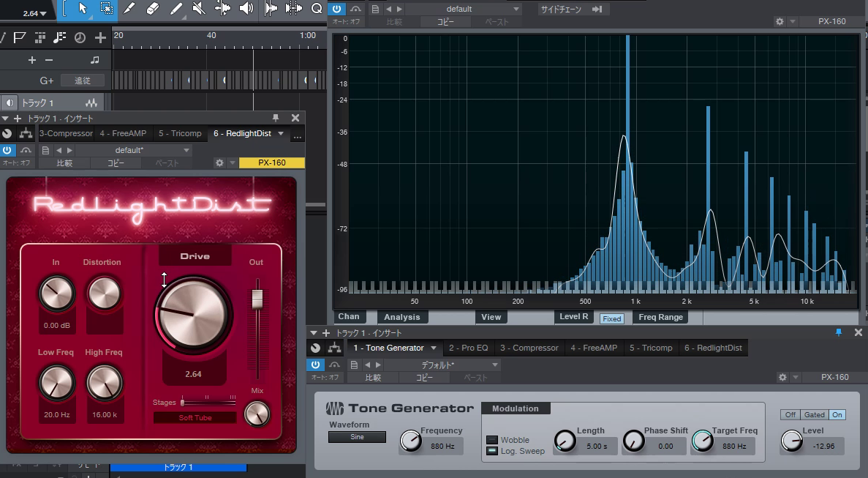Click the Fixed level range button

612,318
